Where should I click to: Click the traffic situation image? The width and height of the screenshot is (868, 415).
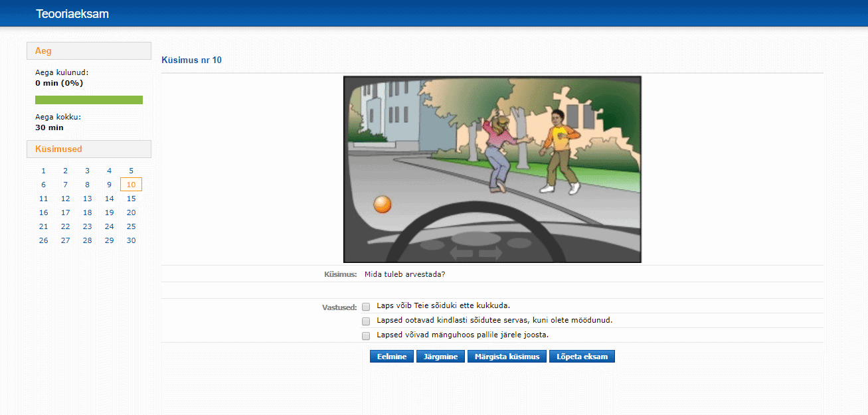tap(492, 169)
